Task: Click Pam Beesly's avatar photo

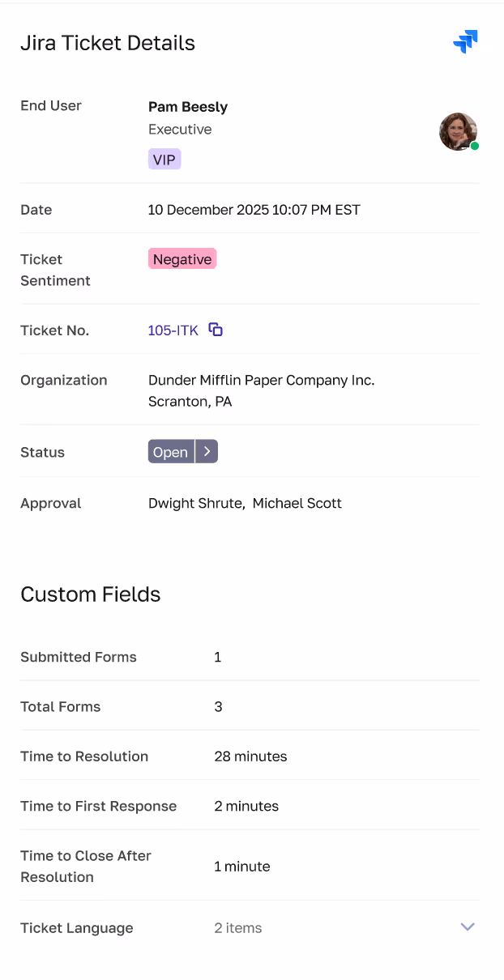Action: [458, 131]
